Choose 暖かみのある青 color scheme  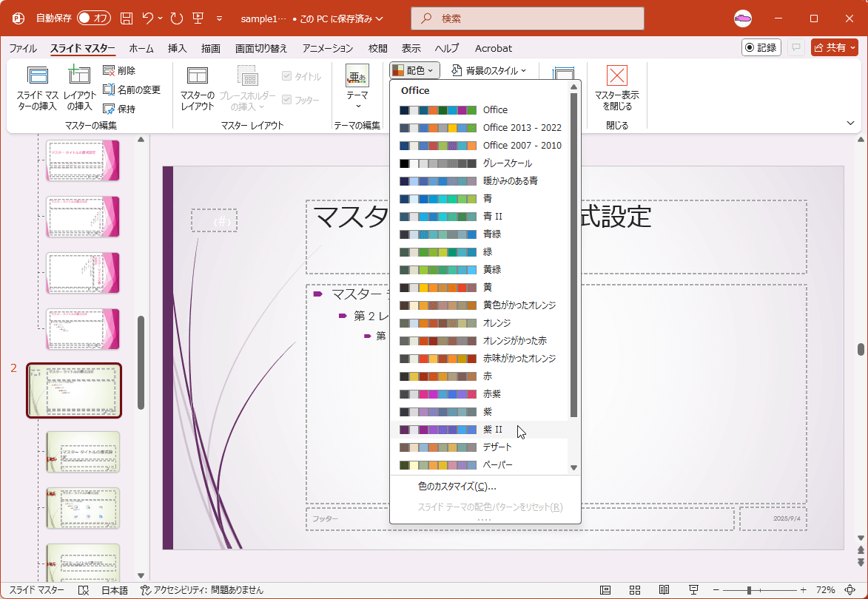click(479, 181)
